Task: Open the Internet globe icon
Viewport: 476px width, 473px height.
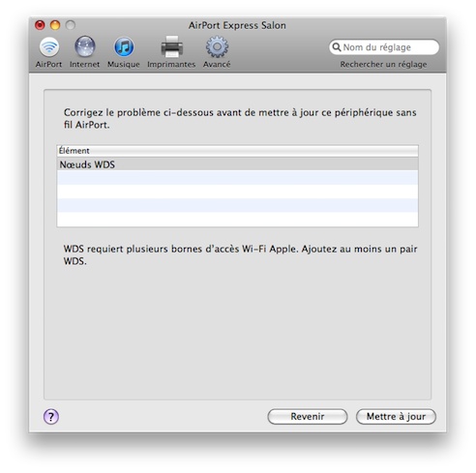Action: point(85,46)
